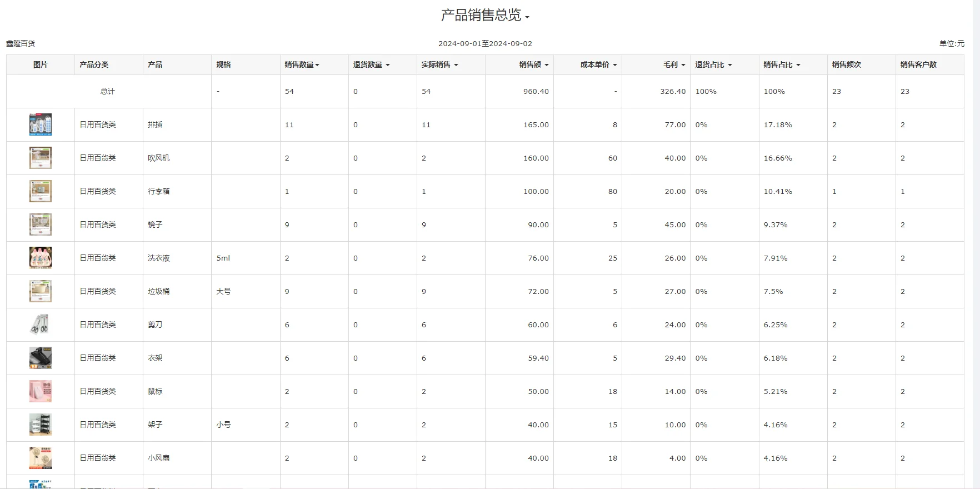The image size is (980, 489).
Task: Sort by 销售数量 column header
Action: (x=302, y=64)
